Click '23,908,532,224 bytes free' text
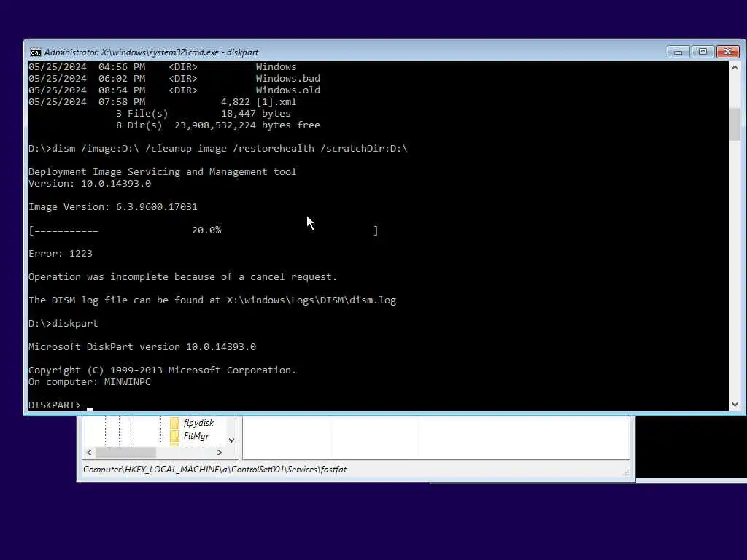747x560 pixels. 247,125
